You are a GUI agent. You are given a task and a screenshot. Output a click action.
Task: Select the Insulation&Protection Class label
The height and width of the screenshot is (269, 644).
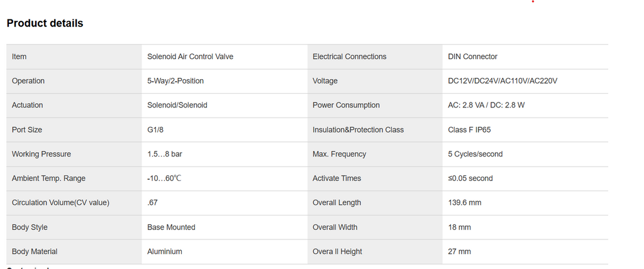(358, 129)
